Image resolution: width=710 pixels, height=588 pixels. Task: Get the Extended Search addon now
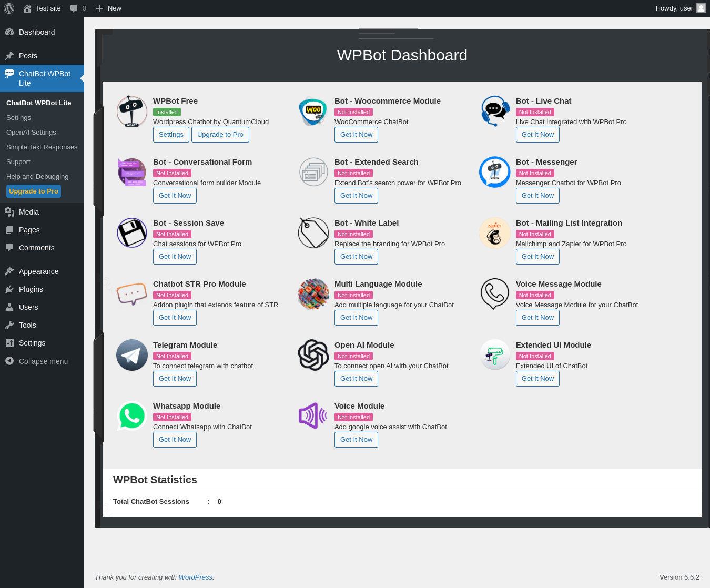click(356, 196)
